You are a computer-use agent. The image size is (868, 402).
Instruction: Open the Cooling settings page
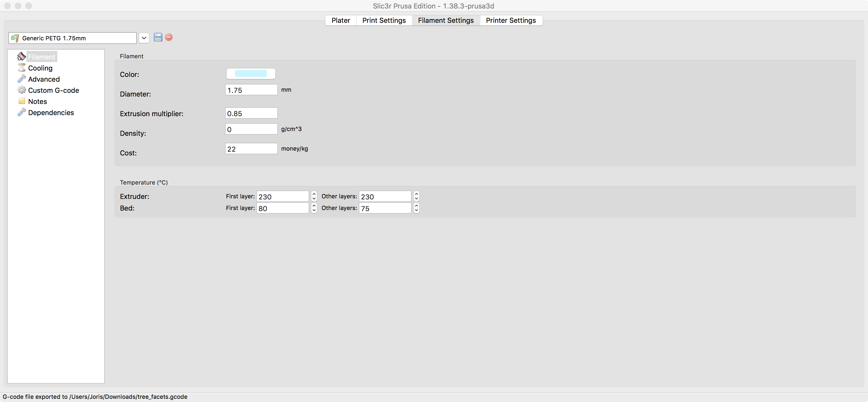point(40,68)
